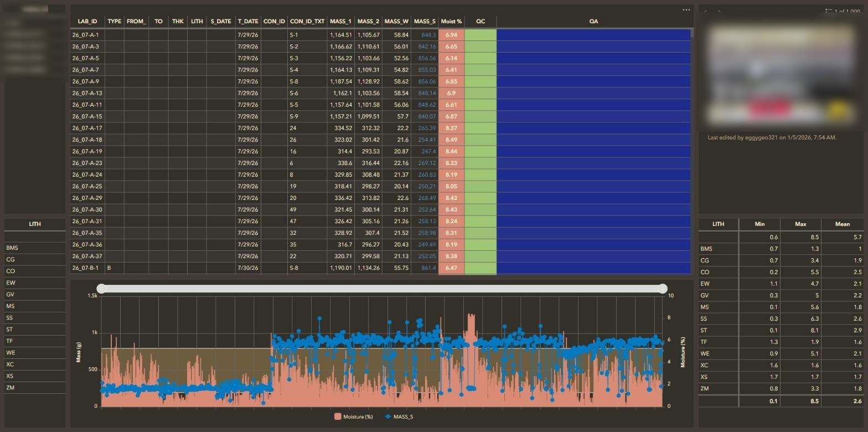The image size is (868, 432).
Task: Click the 'Last edited by eggygeo321' text
Action: click(x=772, y=137)
